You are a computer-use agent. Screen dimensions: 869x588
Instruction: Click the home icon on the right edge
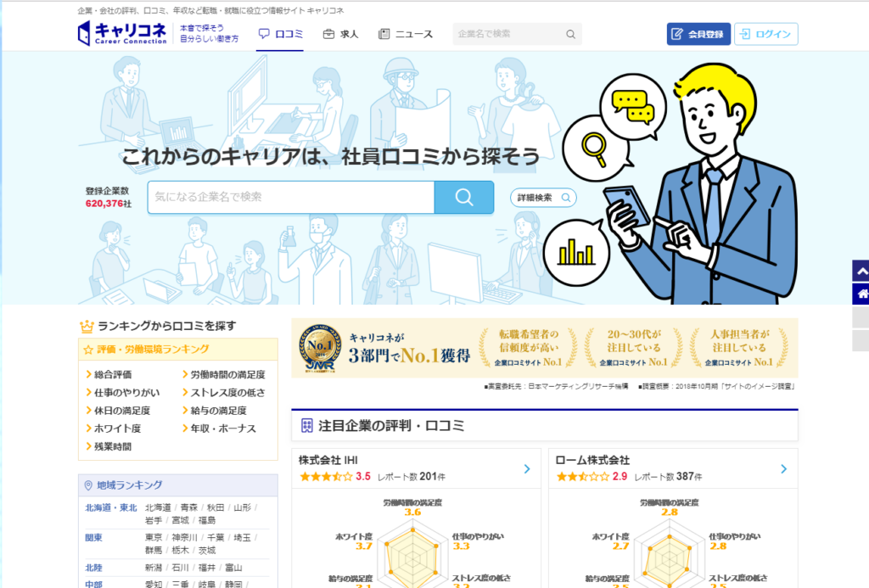click(861, 294)
